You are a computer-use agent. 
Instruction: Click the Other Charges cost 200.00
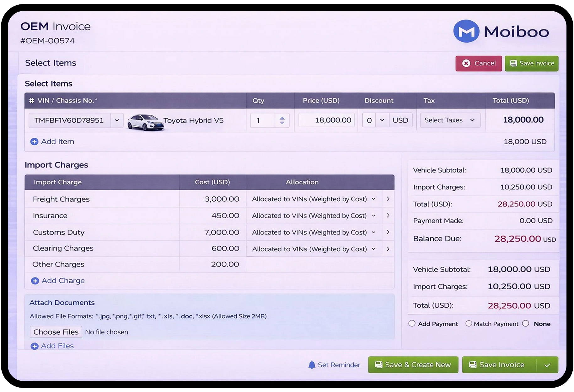(225, 264)
